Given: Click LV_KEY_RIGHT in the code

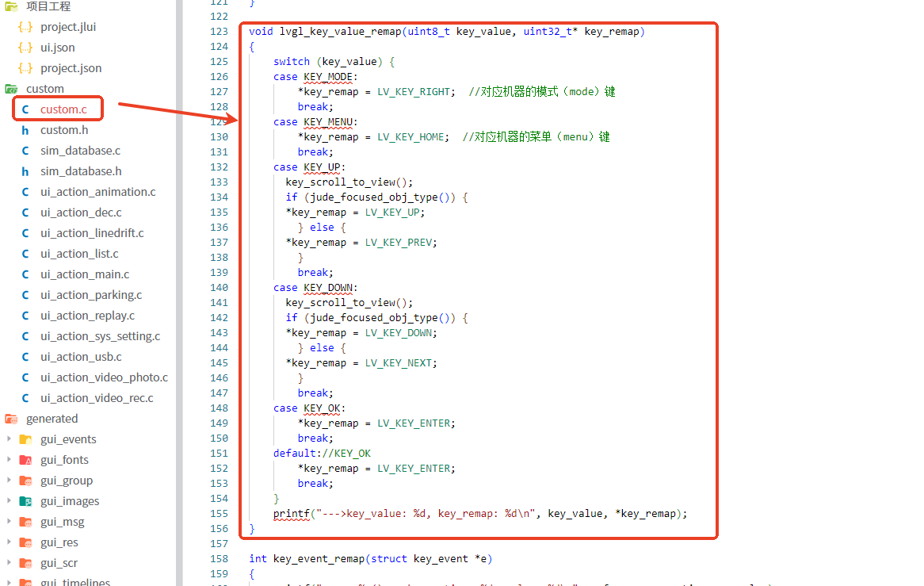Looking at the screenshot, I should (x=414, y=91).
